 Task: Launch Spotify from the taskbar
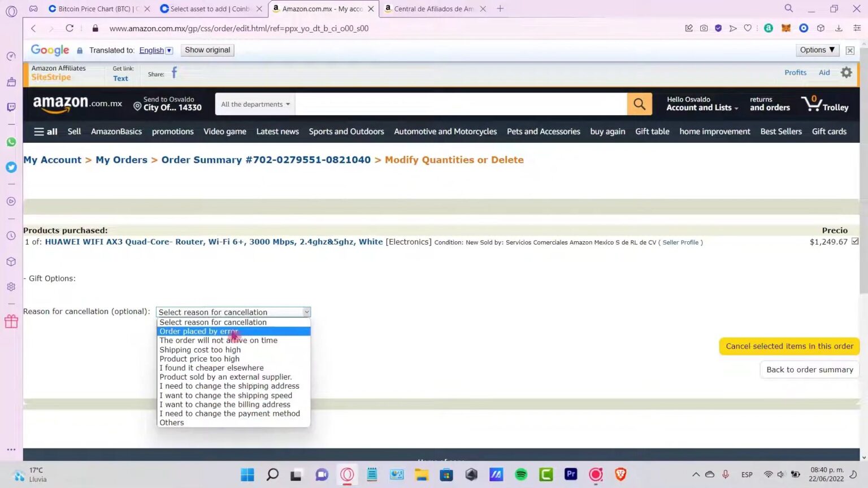tap(521, 474)
